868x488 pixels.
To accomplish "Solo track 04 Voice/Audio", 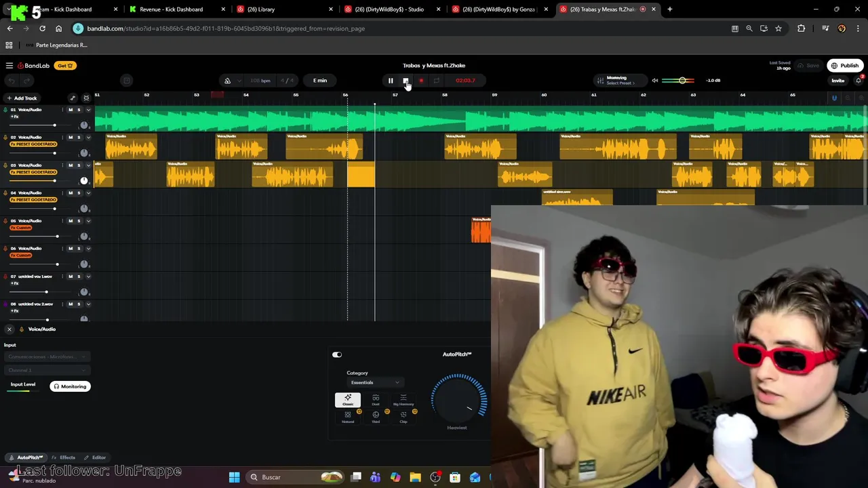I will pos(79,193).
